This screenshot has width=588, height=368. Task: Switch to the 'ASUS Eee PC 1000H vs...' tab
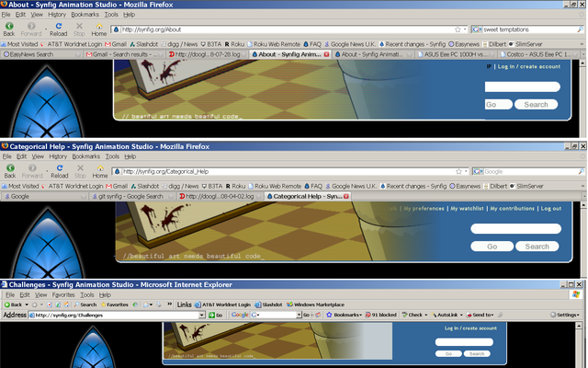point(457,54)
